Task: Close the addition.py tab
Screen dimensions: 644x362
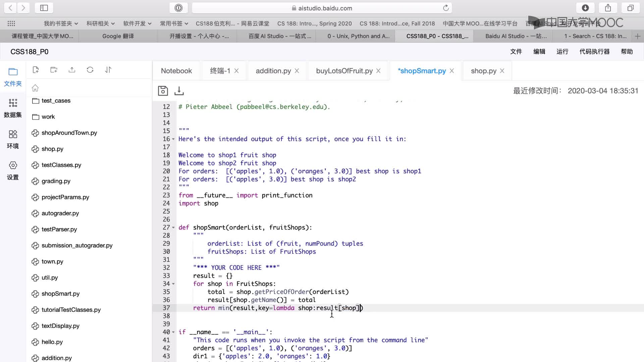Action: [297, 71]
